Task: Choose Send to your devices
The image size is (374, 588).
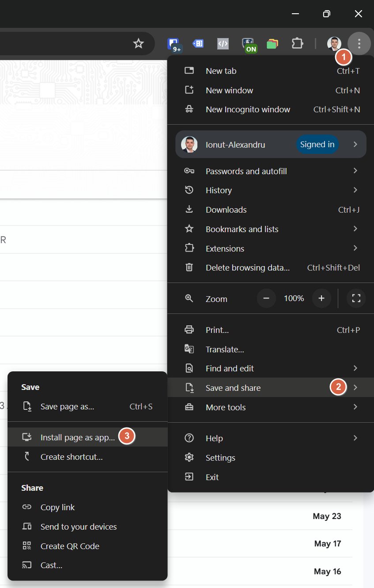Action: click(x=78, y=527)
